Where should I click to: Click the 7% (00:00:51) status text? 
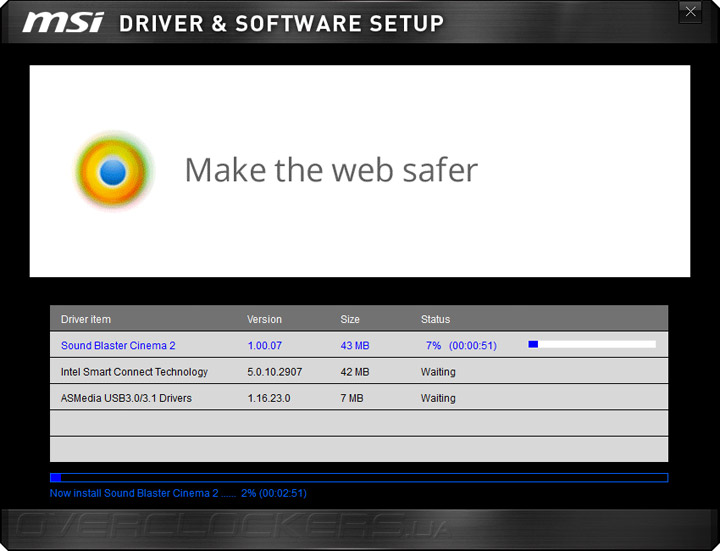click(461, 345)
